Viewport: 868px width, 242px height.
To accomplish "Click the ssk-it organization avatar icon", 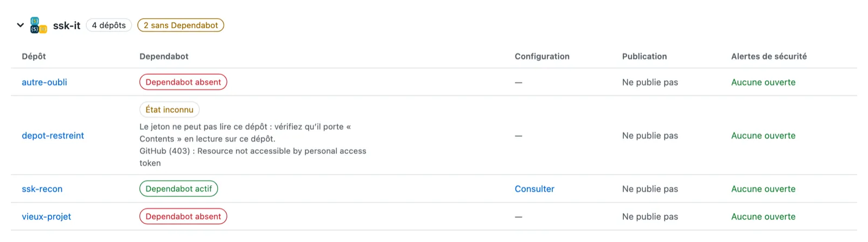I will pos(39,25).
